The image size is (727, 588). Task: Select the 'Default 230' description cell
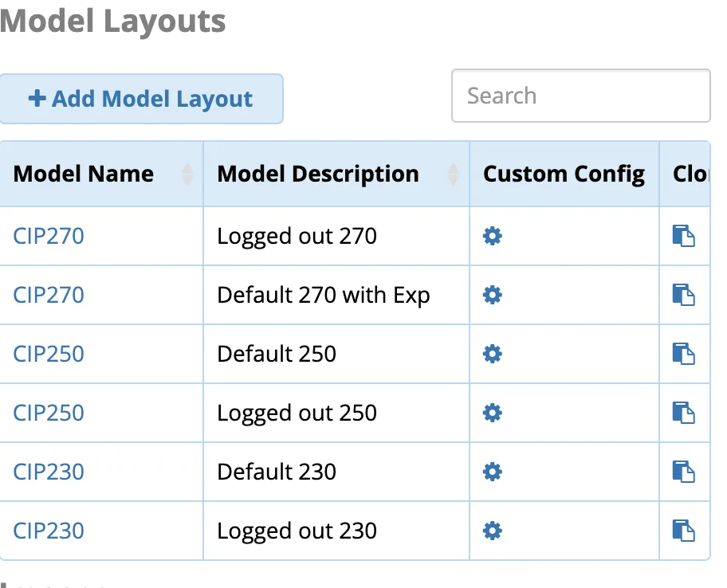[x=336, y=472]
